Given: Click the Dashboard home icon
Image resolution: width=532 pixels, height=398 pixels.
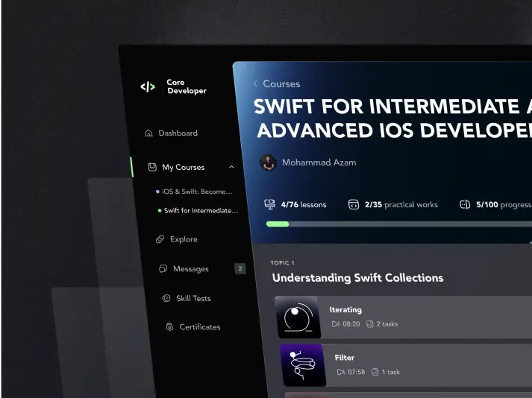Looking at the screenshot, I should 148,133.
